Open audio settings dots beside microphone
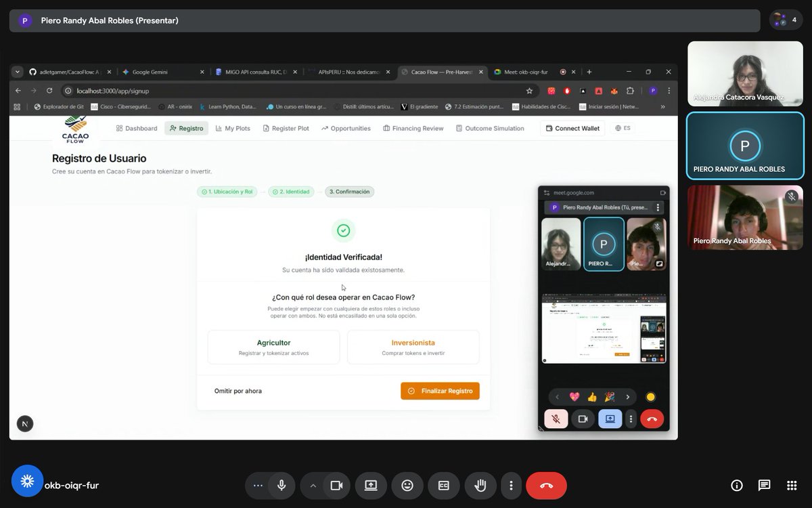Screen dimensions: 812x508 pyautogui.click(x=258, y=486)
